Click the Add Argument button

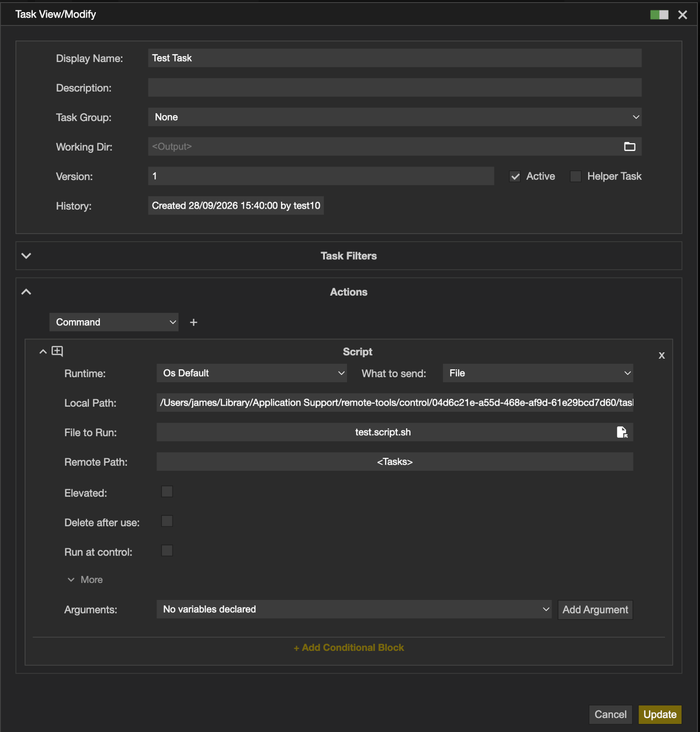[x=595, y=610]
